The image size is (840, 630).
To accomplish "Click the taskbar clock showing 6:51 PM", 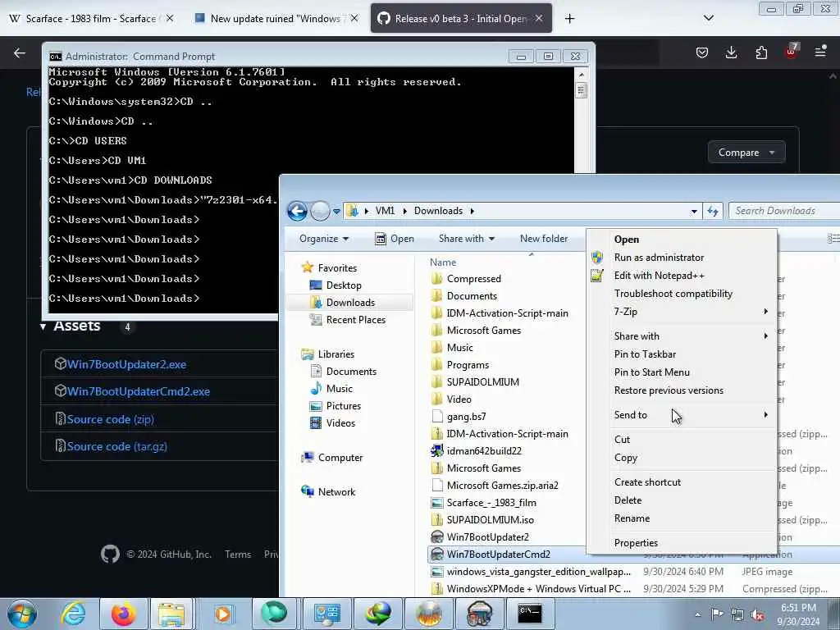I will coord(798,614).
